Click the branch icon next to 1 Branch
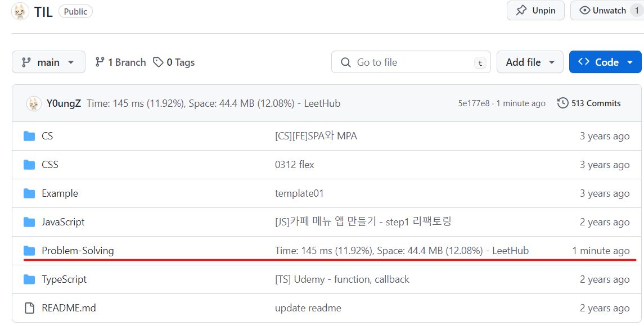The width and height of the screenshot is (644, 326). click(100, 62)
